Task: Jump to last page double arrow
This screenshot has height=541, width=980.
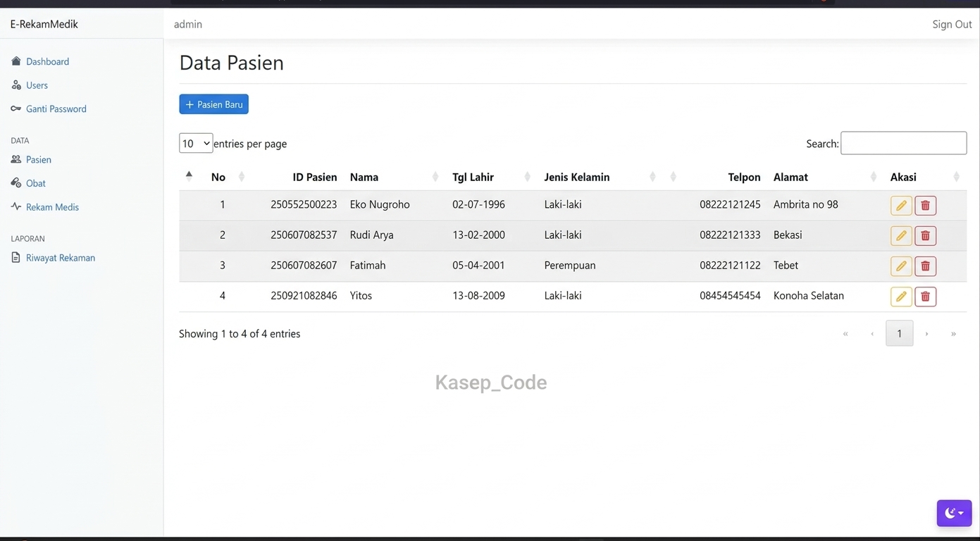Action: tap(953, 333)
